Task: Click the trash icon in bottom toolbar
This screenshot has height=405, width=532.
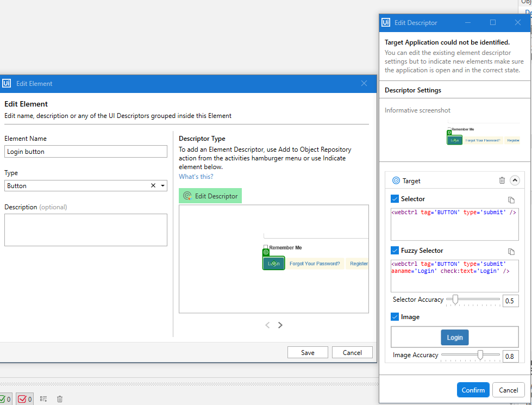Action: pyautogui.click(x=60, y=399)
